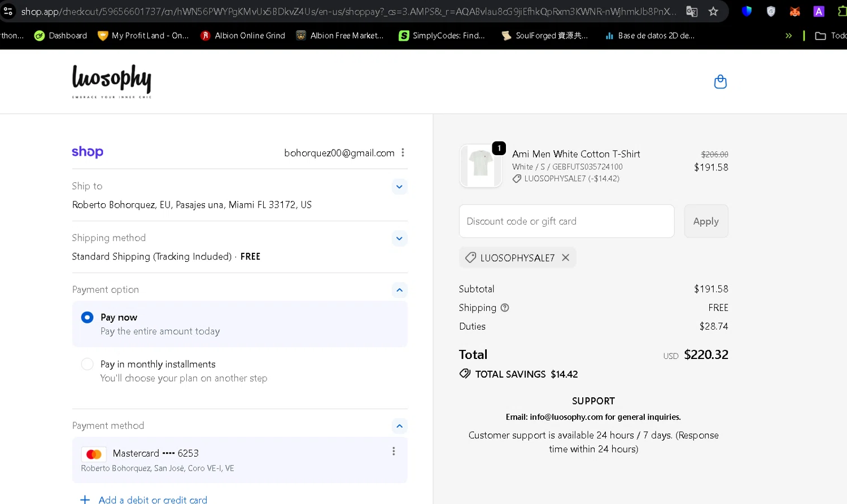Expand the Ship to section chevron
Image resolution: width=847 pixels, height=504 pixels.
(x=399, y=187)
